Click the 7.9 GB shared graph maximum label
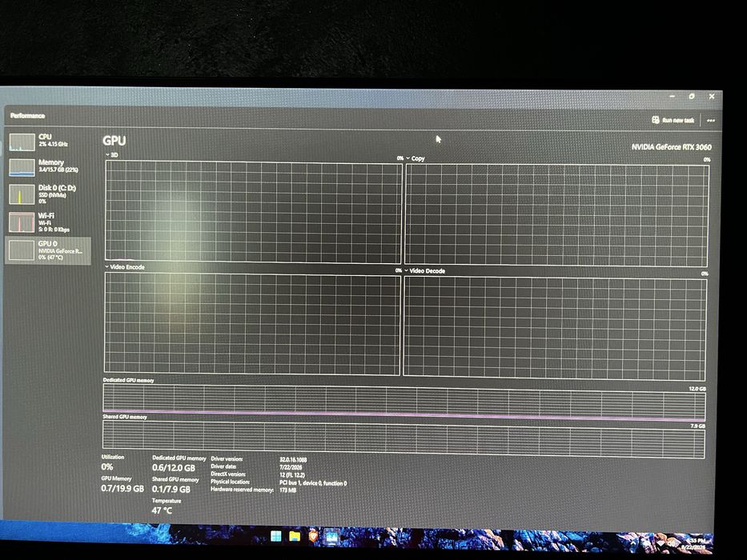The image size is (747, 560). click(x=698, y=426)
